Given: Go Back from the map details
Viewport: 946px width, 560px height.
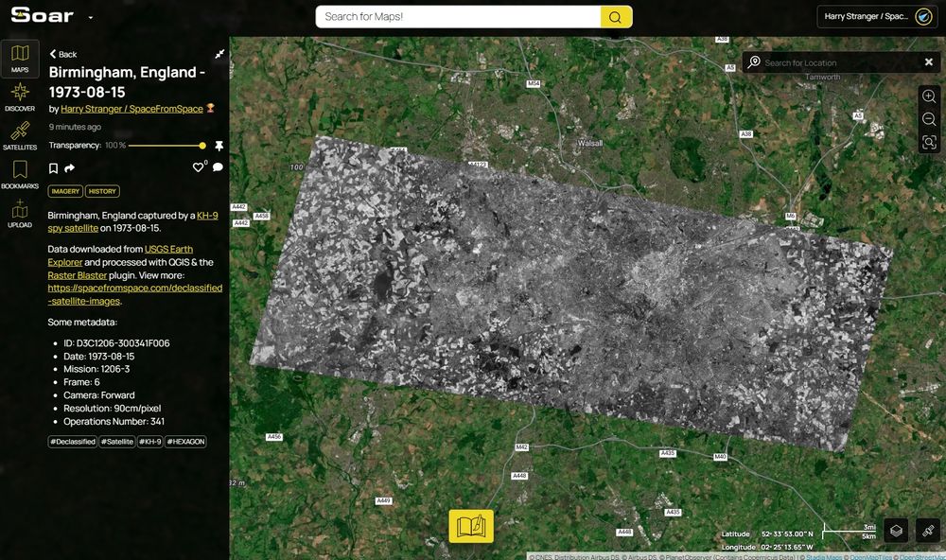Looking at the screenshot, I should pos(63,54).
